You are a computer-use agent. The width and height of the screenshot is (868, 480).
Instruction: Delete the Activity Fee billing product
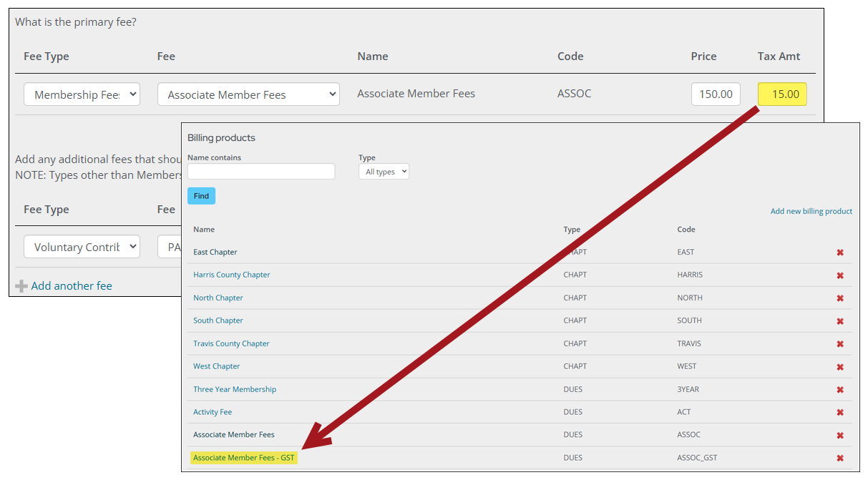840,413
